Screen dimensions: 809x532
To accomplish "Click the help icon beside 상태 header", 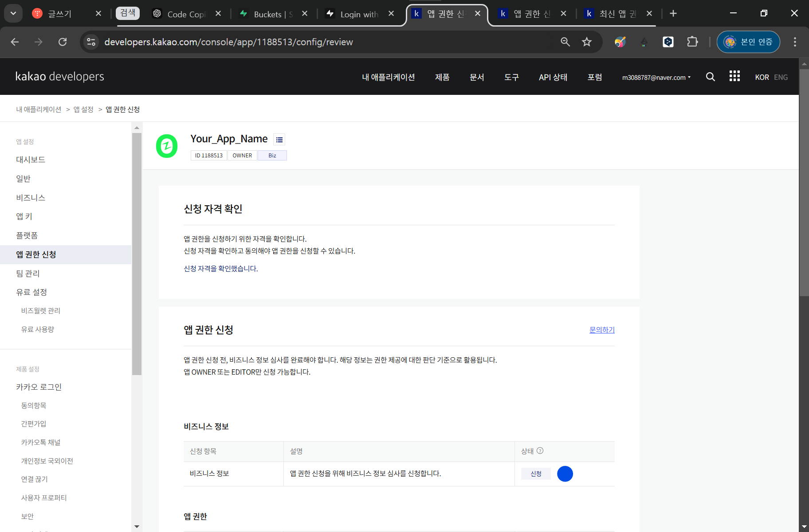I will click(540, 450).
